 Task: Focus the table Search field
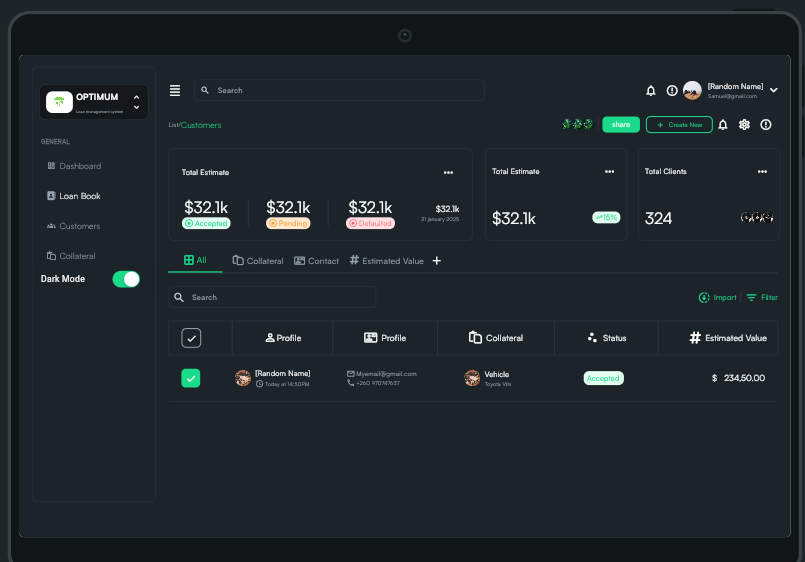click(272, 297)
